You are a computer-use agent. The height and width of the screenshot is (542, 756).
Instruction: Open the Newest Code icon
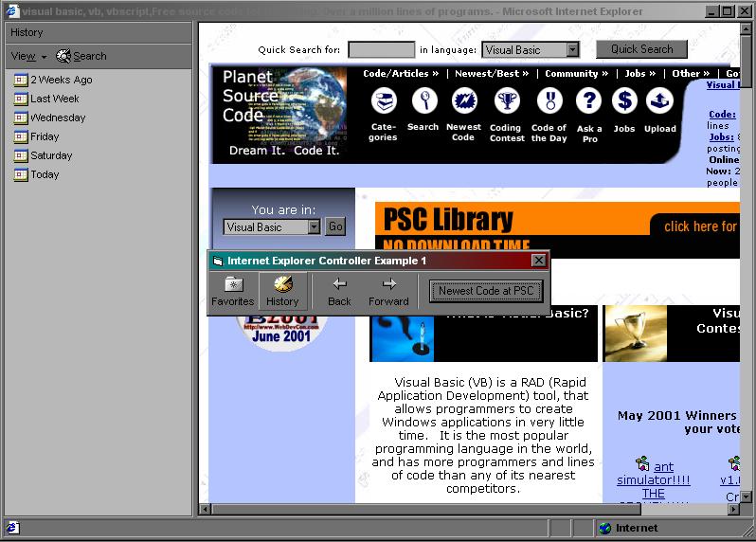pos(463,101)
